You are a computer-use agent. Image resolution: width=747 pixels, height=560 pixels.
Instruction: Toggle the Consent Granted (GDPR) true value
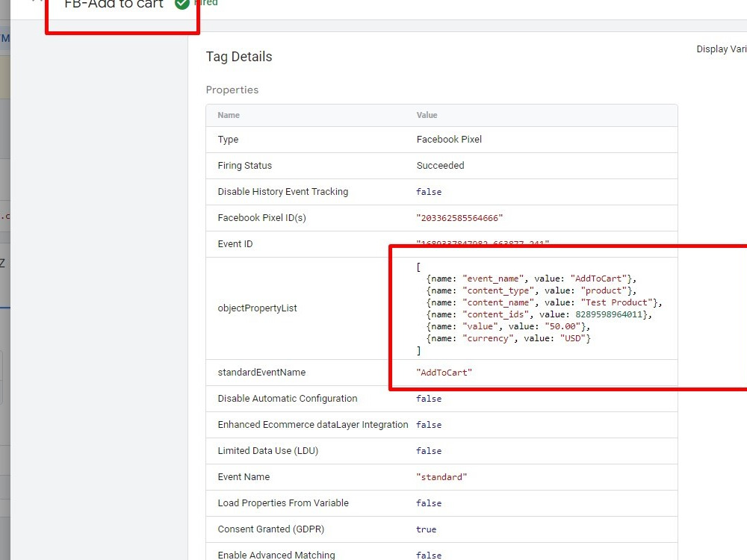point(426,529)
